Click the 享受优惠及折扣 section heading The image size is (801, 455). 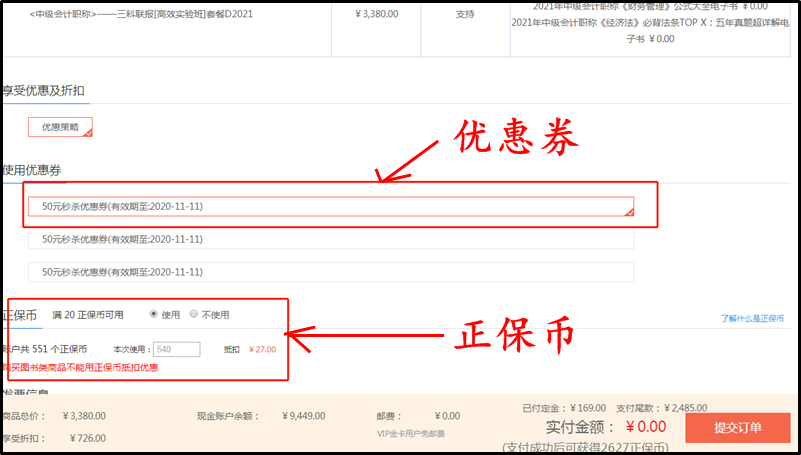click(43, 91)
